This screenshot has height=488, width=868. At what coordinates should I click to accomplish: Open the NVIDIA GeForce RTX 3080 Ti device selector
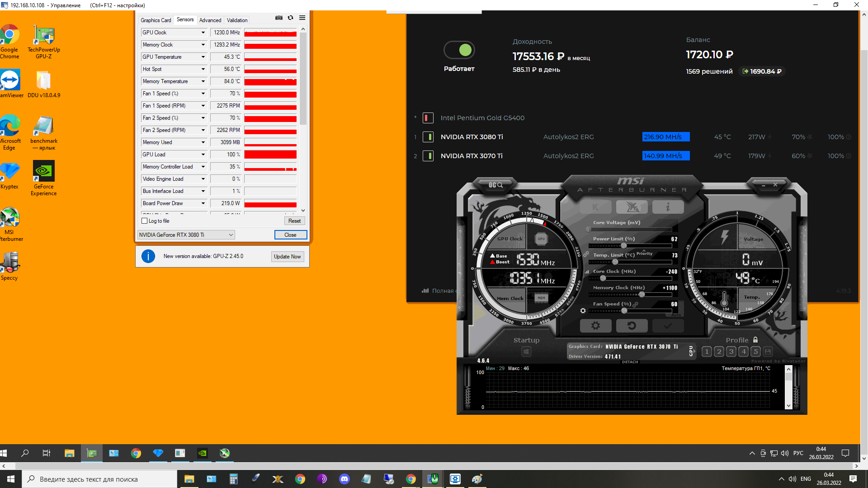pyautogui.click(x=186, y=235)
